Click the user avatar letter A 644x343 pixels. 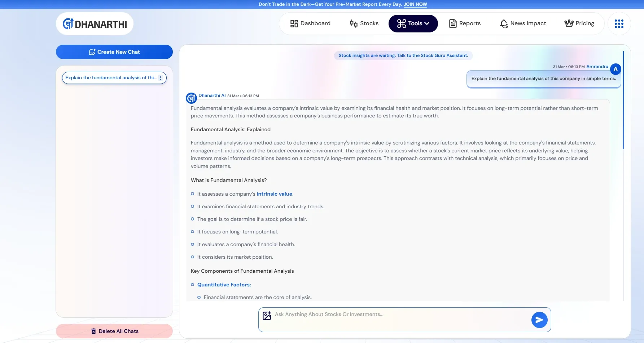pyautogui.click(x=615, y=69)
